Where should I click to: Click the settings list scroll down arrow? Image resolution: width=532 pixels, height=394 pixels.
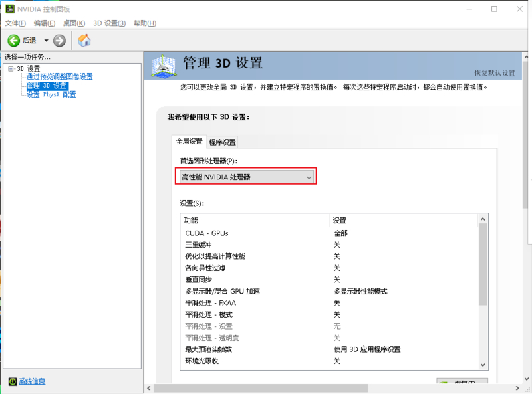[483, 365]
